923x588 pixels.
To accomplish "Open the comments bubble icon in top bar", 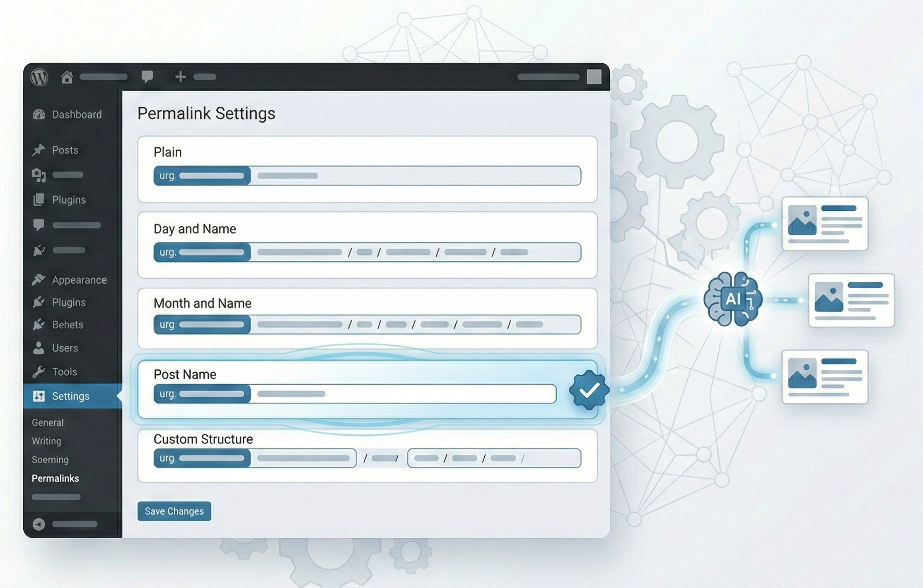I will point(147,76).
